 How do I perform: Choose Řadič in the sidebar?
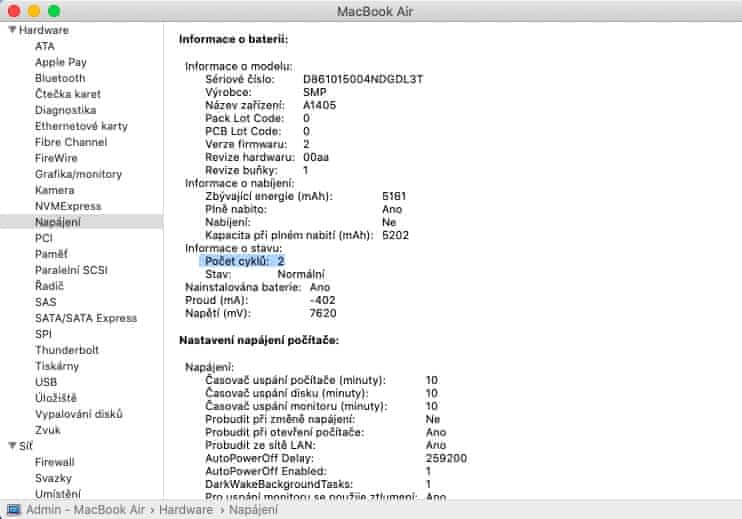(x=49, y=286)
